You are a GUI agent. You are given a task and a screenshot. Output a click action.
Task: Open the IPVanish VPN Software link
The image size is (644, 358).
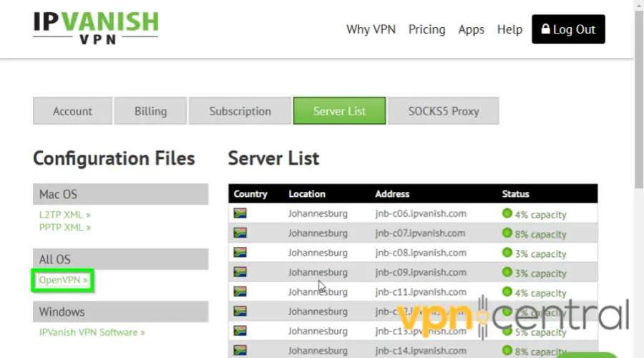coord(92,332)
